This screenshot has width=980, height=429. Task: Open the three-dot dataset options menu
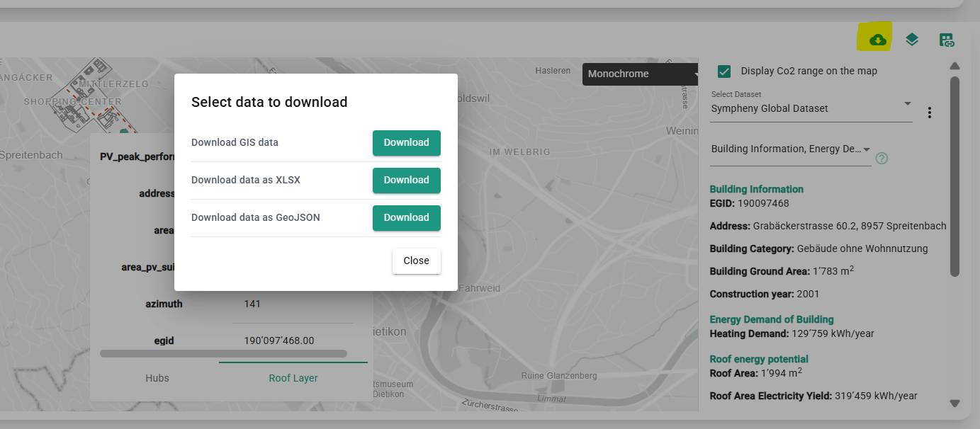click(930, 113)
